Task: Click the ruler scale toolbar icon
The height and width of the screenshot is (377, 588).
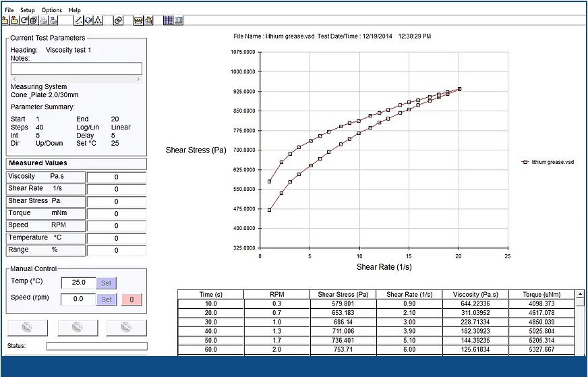Action: [x=138, y=20]
